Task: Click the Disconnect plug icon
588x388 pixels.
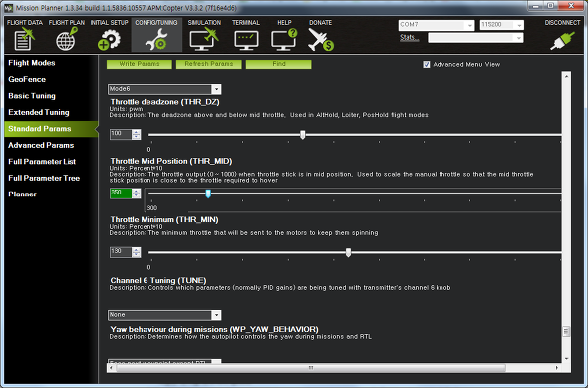Action: (x=562, y=40)
